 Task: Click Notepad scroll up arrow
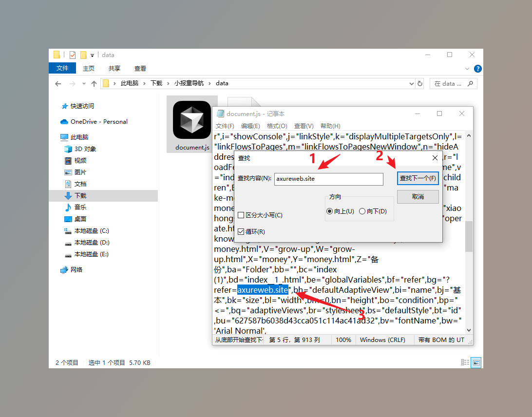[469, 136]
